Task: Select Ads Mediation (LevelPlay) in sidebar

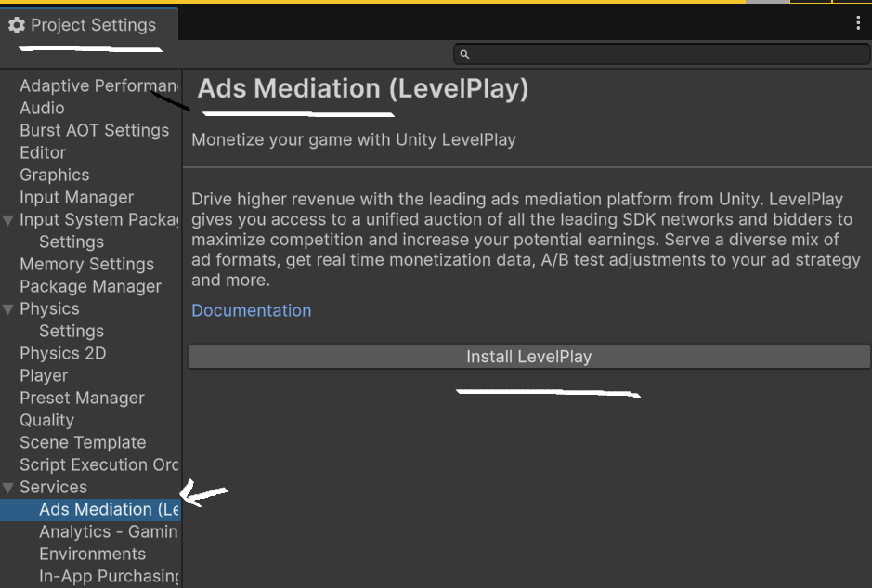Action: coord(90,510)
